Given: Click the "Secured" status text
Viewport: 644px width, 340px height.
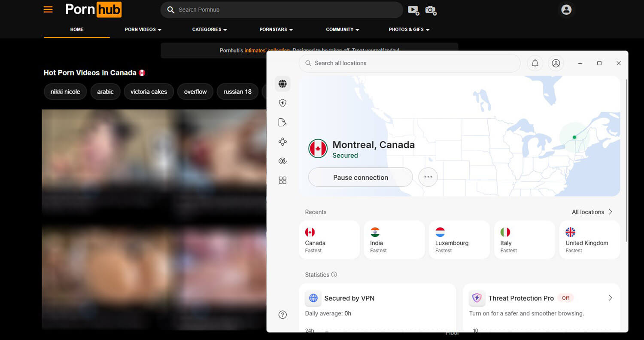Looking at the screenshot, I should (345, 156).
